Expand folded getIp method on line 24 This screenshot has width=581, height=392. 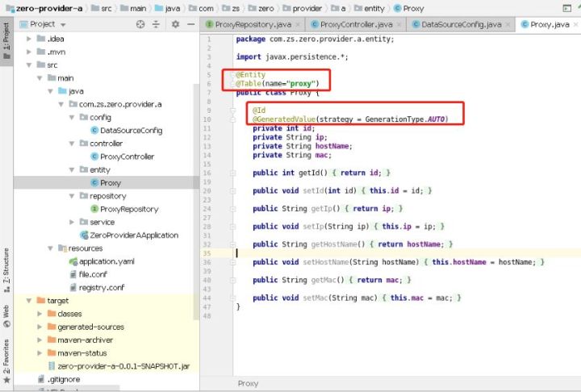(x=232, y=209)
